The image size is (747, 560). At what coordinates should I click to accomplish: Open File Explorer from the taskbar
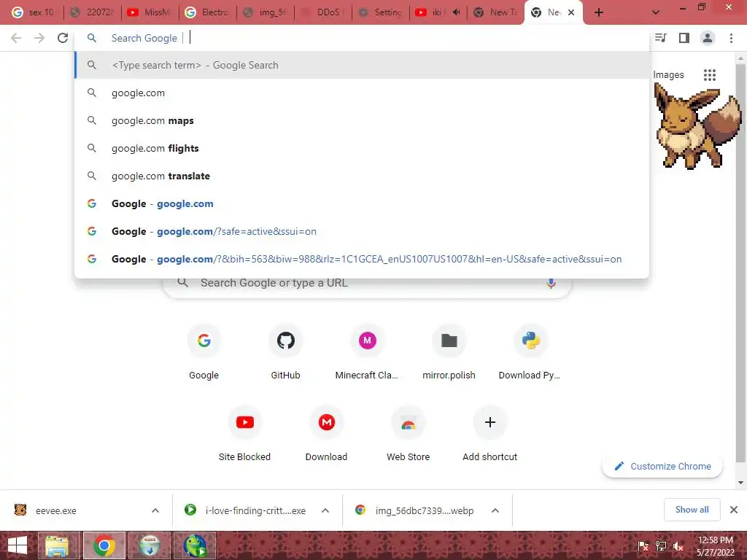pyautogui.click(x=57, y=545)
